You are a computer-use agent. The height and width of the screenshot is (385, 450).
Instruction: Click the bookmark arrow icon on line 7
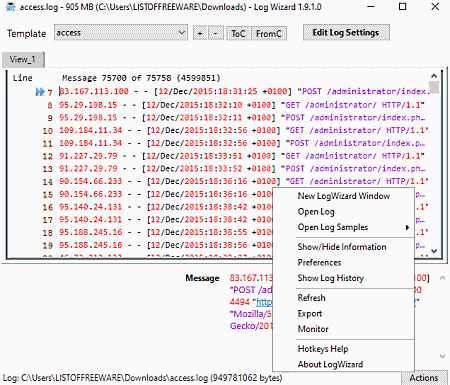(x=40, y=92)
